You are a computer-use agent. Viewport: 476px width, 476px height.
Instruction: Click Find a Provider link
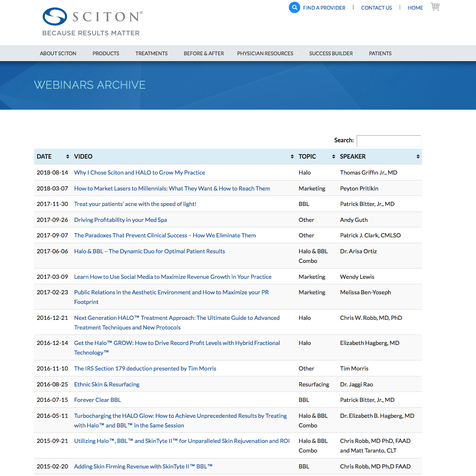click(x=324, y=8)
